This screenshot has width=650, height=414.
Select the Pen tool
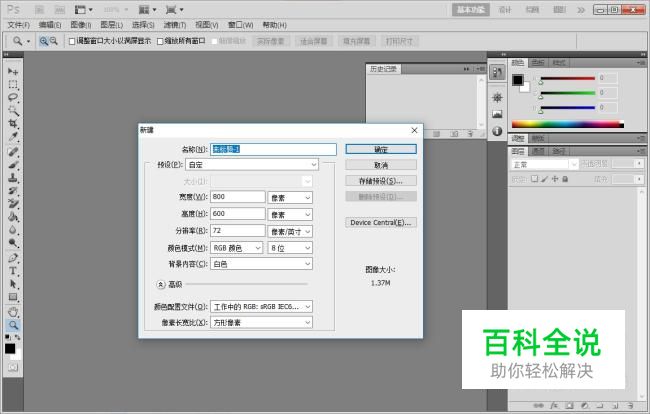pos(13,257)
